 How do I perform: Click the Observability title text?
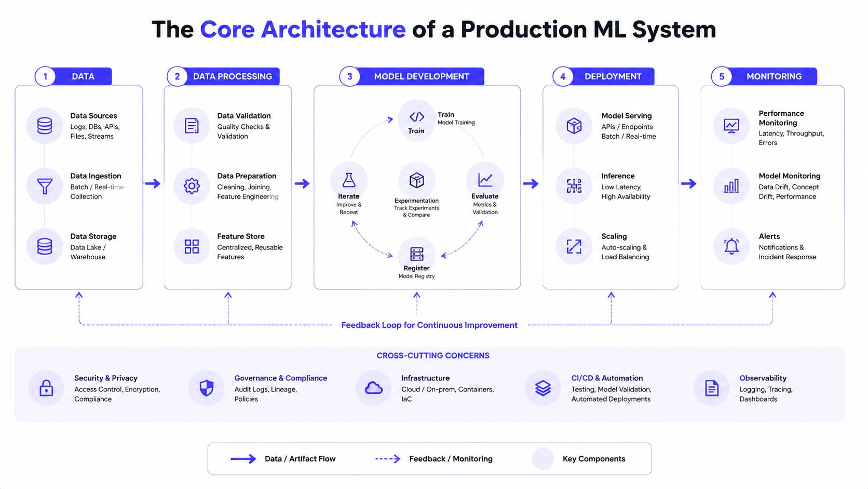763,378
